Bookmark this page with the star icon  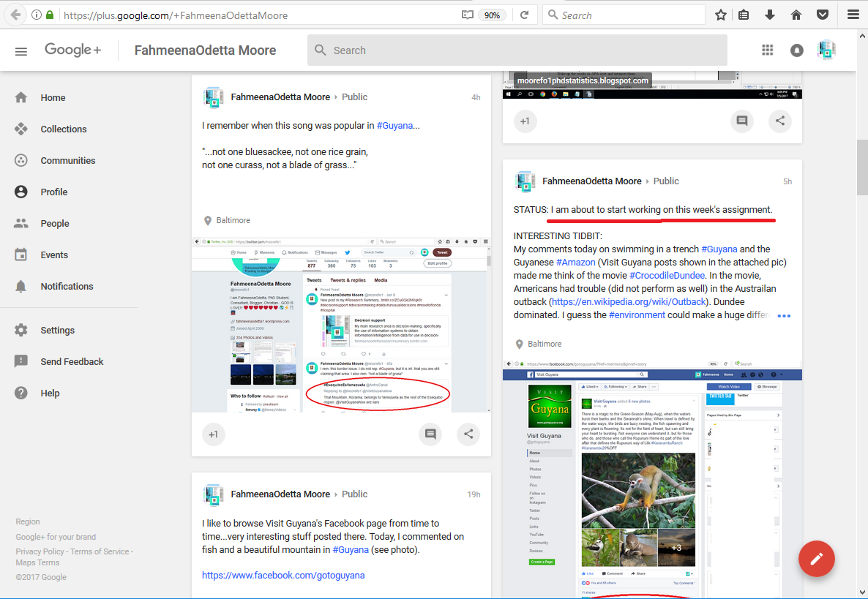720,15
